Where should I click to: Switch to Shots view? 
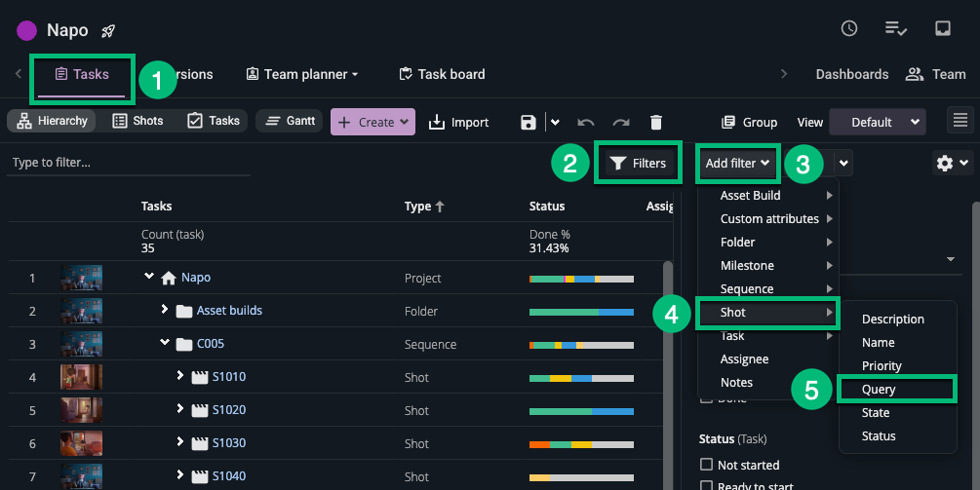pos(137,121)
